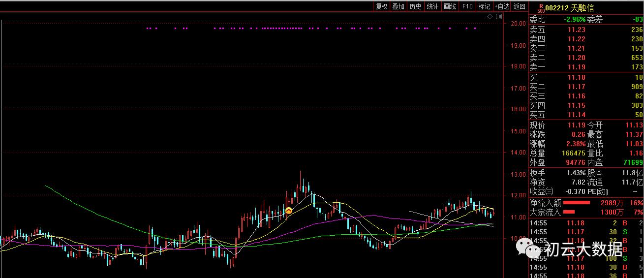This screenshot has height=278, width=644.
Task: Click the 净流入额 red bar indicator
Action: pos(576,203)
